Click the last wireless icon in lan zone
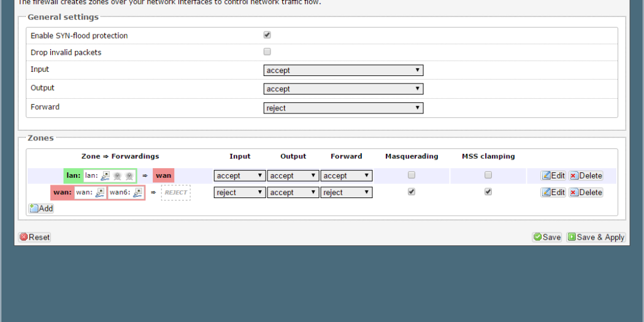 pos(129,176)
